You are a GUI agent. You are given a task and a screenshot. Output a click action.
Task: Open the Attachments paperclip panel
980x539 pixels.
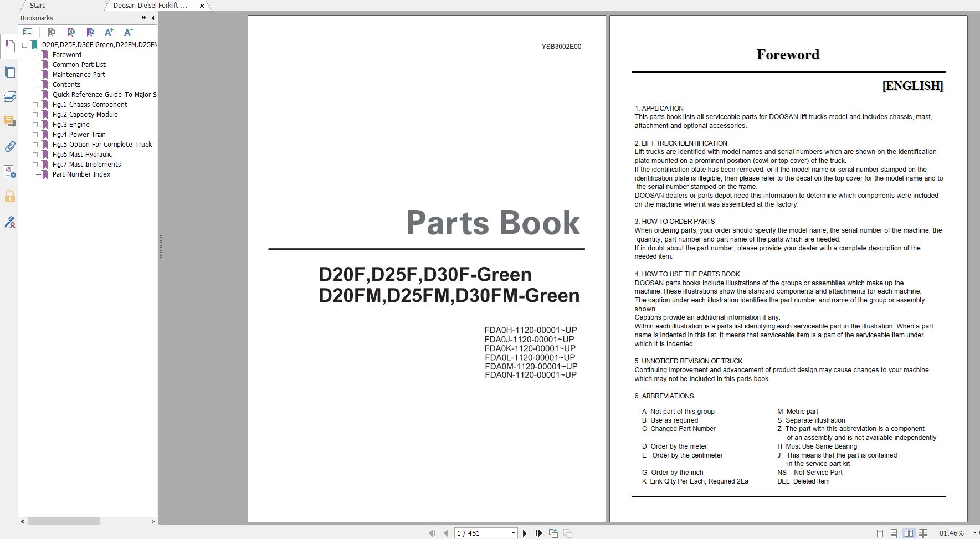point(9,147)
